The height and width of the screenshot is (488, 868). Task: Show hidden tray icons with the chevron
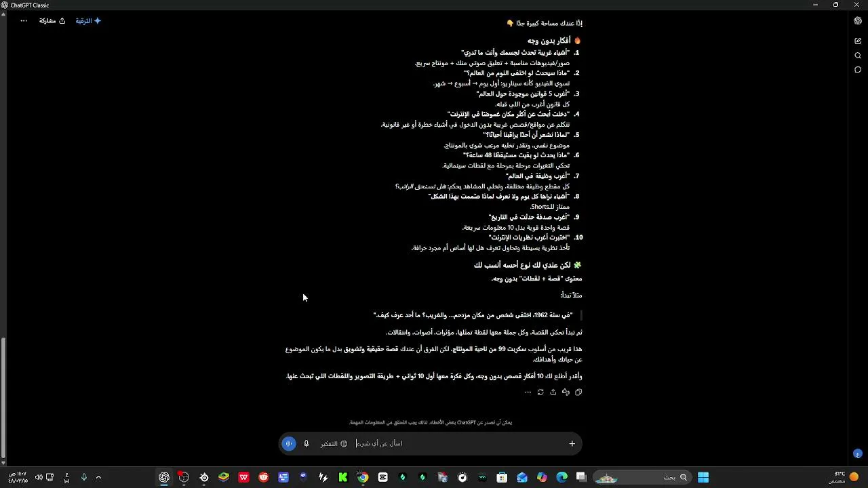click(x=98, y=478)
